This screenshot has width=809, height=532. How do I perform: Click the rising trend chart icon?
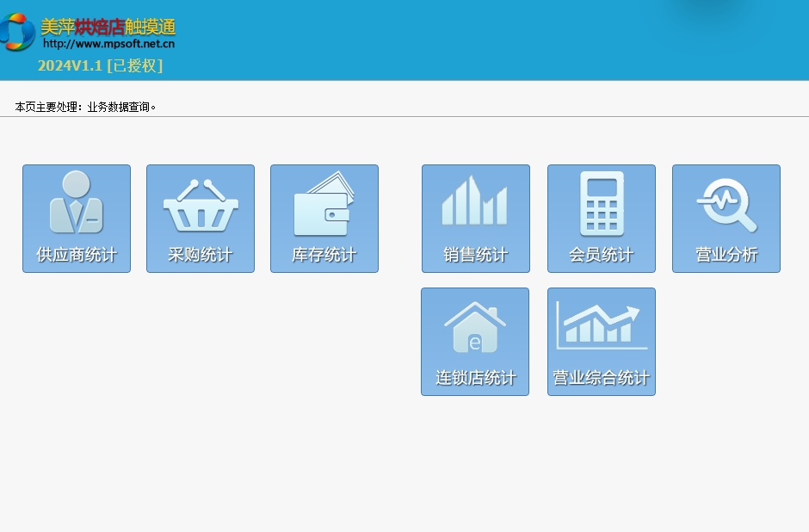tap(602, 326)
